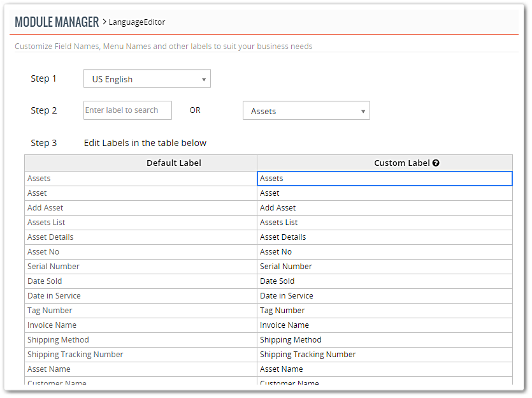Edit the Shipping Tracking Number custom label
532x398 pixels.
click(x=385, y=354)
